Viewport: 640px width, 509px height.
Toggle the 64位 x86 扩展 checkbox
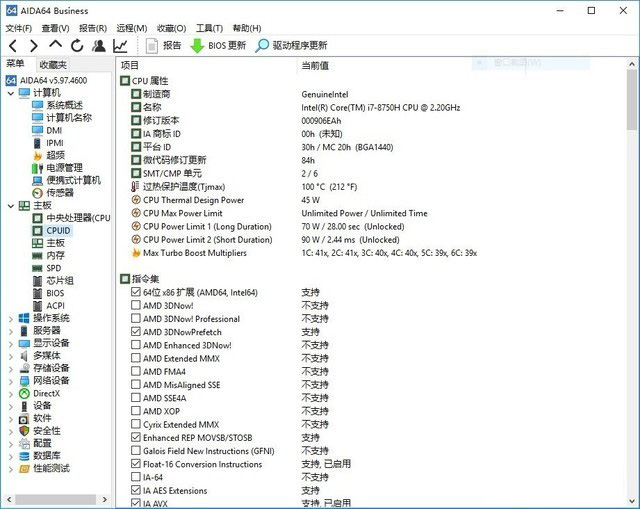click(x=136, y=292)
